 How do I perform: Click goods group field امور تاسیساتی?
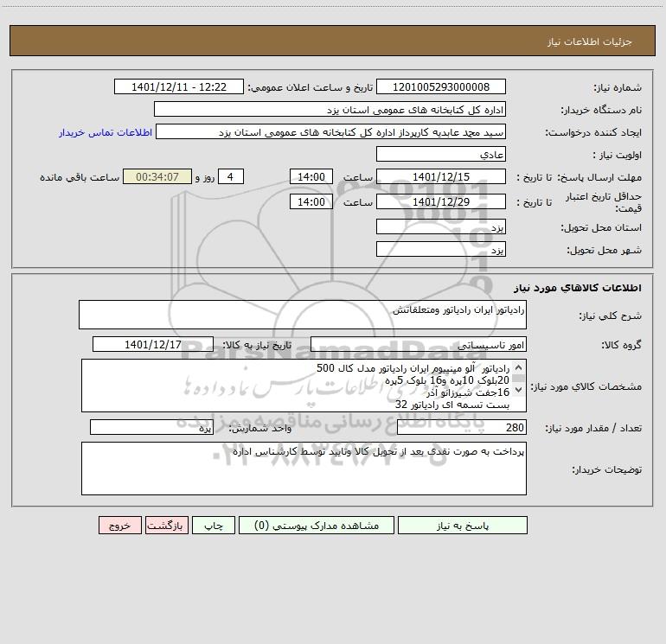coord(419,344)
